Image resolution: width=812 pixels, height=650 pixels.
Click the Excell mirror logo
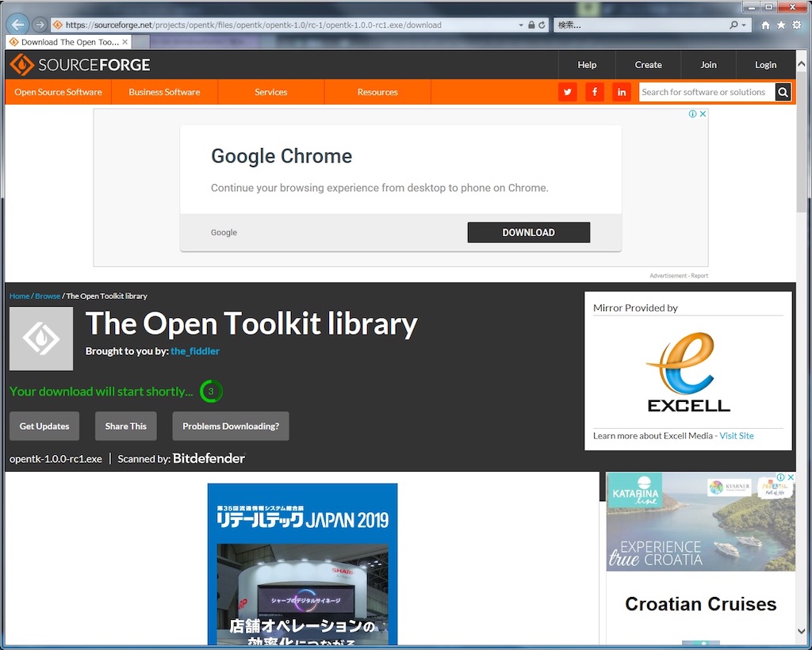688,372
